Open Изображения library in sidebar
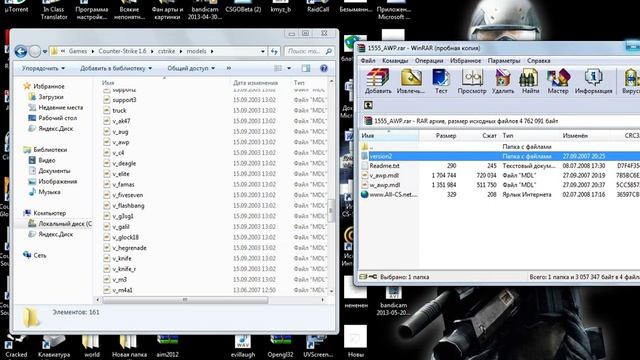Image resolution: width=640 pixels, height=360 pixels. click(x=53, y=181)
